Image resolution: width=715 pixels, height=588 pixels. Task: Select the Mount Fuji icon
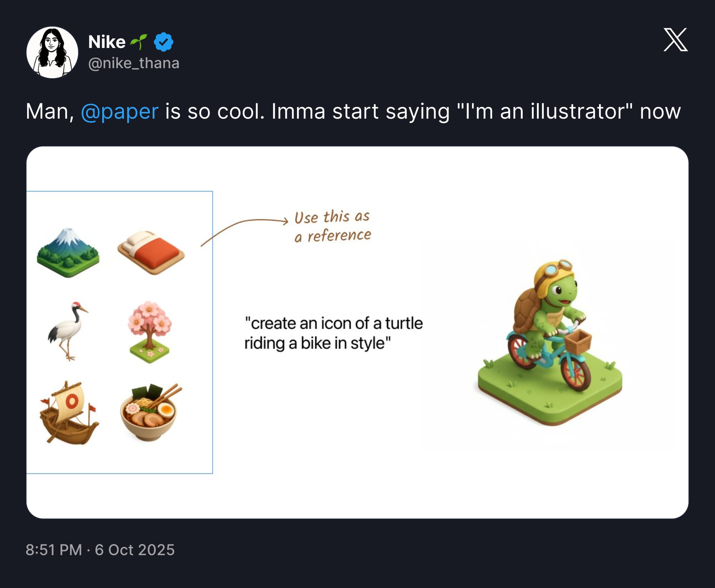pyautogui.click(x=68, y=252)
